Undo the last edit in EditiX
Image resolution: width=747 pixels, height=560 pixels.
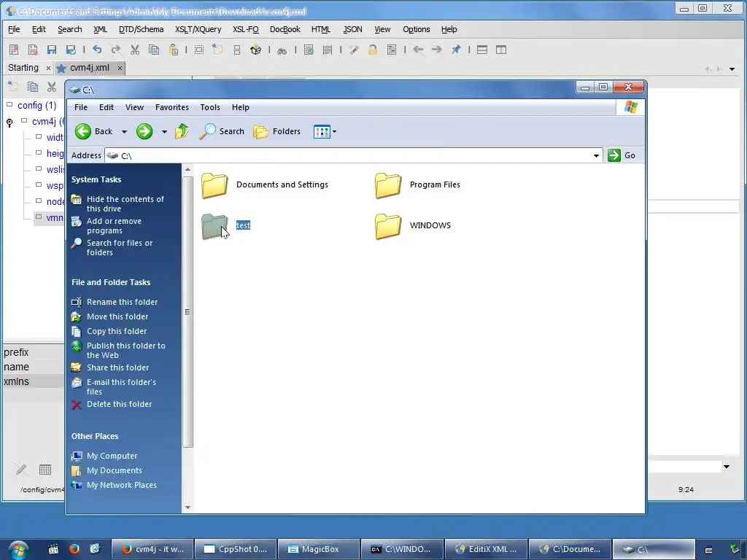97,50
